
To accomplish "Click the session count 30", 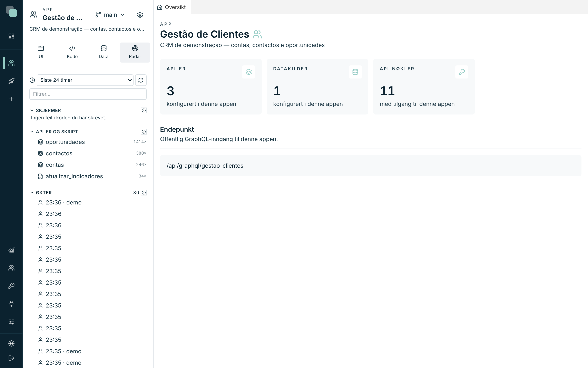I will 136,193.
